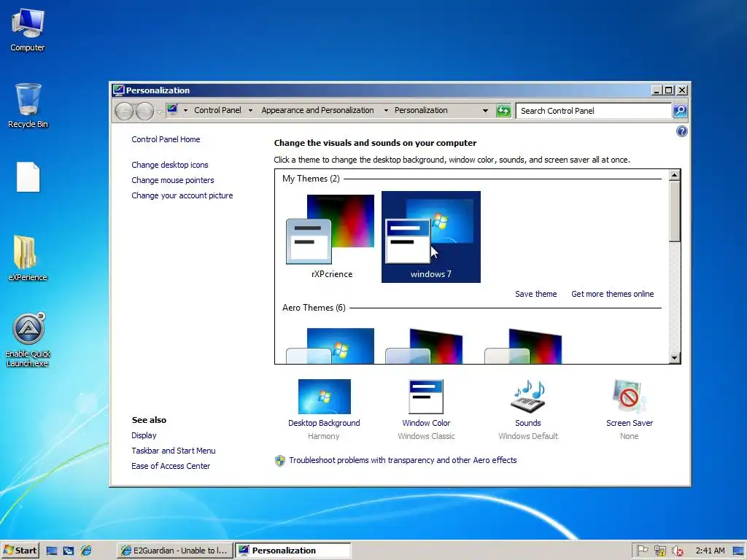
Task: Open the Desktop Background icon
Action: 324,396
